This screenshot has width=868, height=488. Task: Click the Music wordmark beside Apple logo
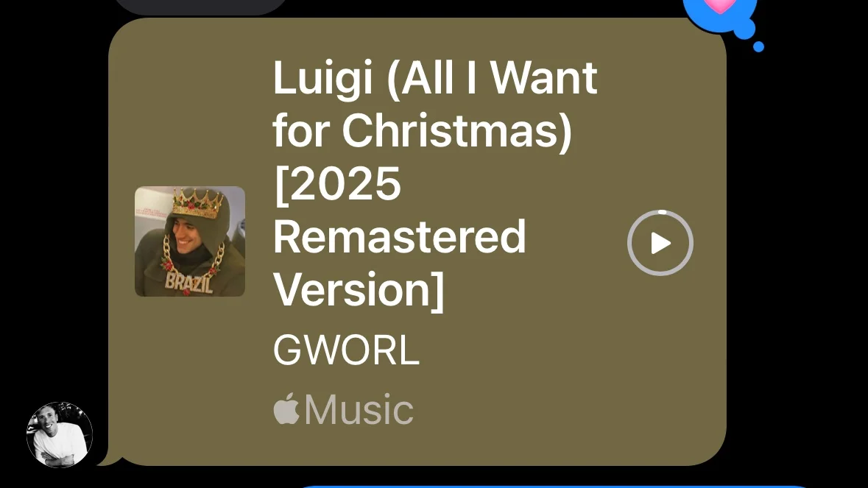pos(359,410)
